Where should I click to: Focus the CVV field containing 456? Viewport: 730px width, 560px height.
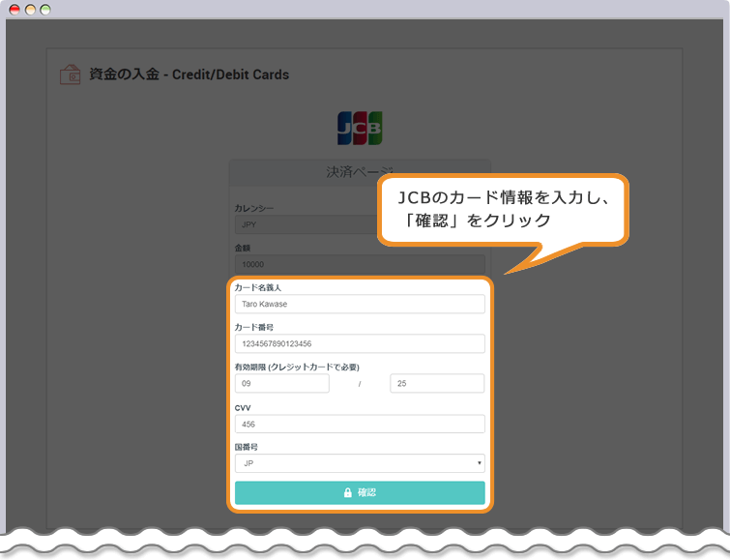(x=359, y=424)
